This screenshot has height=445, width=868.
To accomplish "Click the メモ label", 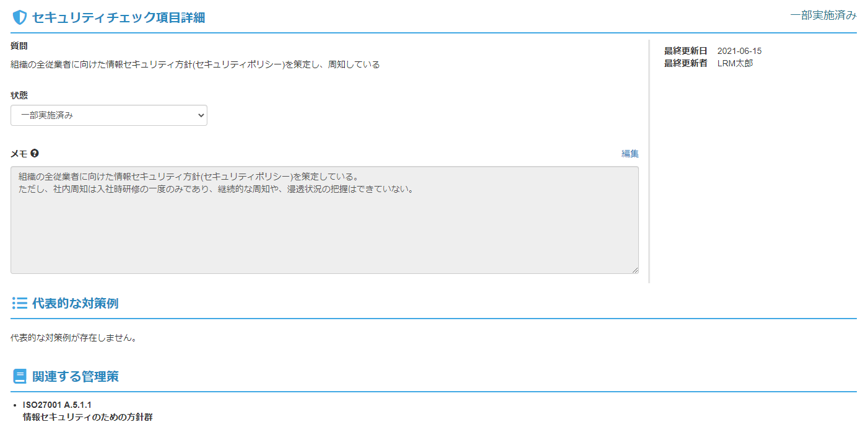I will tap(19, 153).
